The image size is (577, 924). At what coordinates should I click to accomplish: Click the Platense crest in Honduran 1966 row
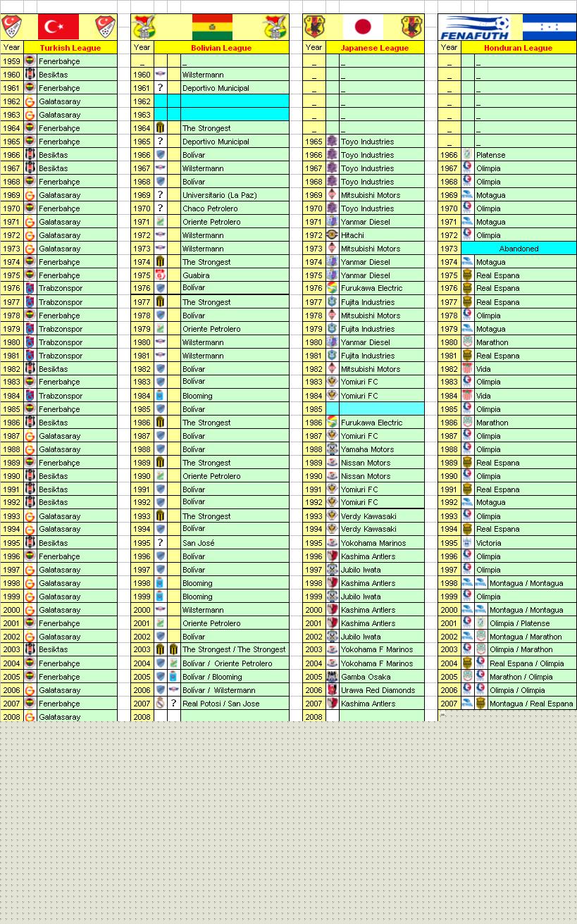tap(468, 155)
